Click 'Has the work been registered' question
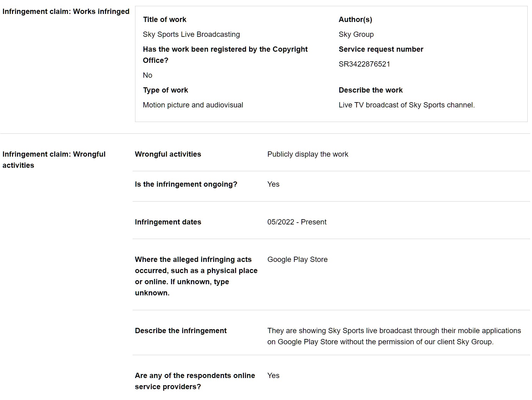This screenshot has height=400, width=532. click(225, 55)
